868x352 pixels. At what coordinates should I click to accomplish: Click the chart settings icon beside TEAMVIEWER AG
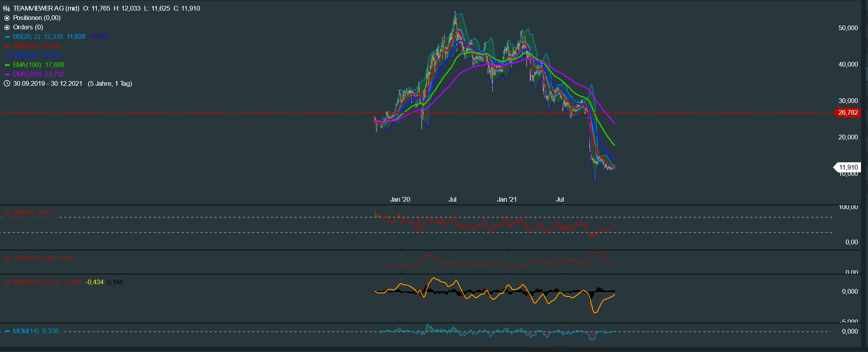(6, 8)
